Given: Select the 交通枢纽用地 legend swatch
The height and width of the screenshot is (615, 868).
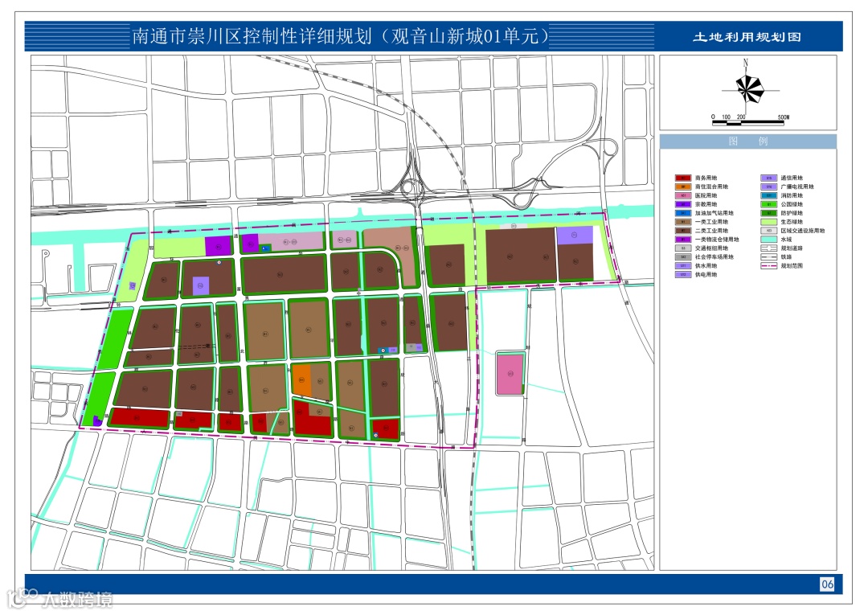Looking at the screenshot, I should [x=682, y=248].
